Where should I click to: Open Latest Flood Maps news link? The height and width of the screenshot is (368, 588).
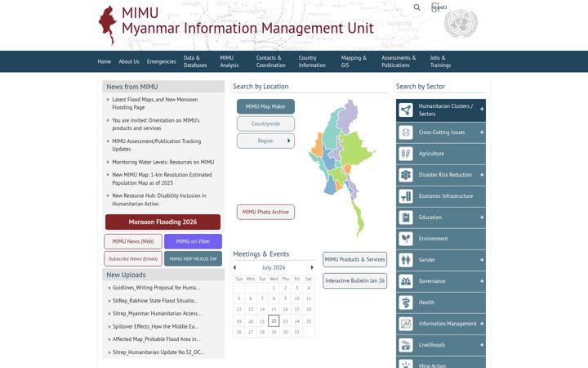[x=155, y=103]
